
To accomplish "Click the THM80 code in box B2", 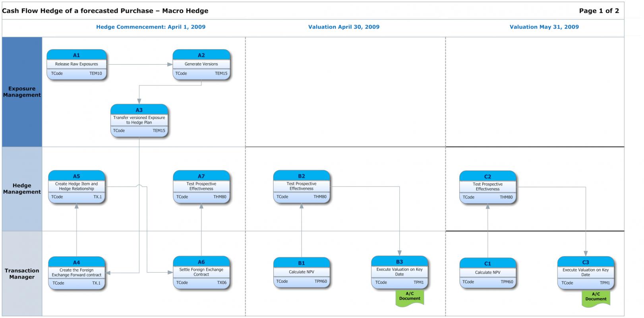I will click(320, 197).
